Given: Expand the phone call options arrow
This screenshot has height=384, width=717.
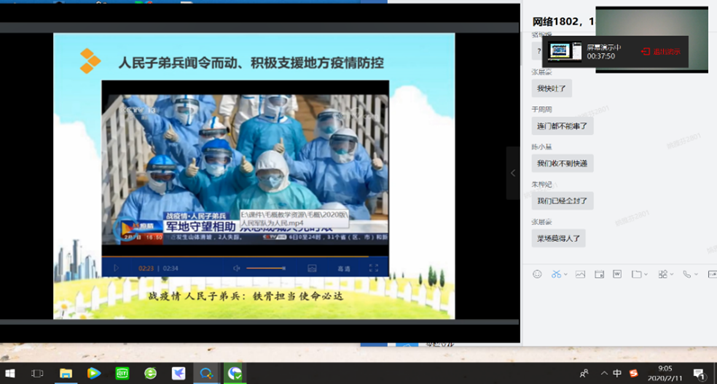Looking at the screenshot, I should pos(696,275).
